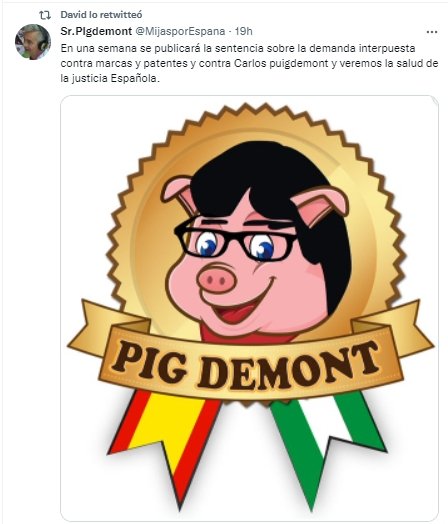Screen dimensions: 448x524
Task: Click the tweet text about the sentencia
Action: pos(249,63)
